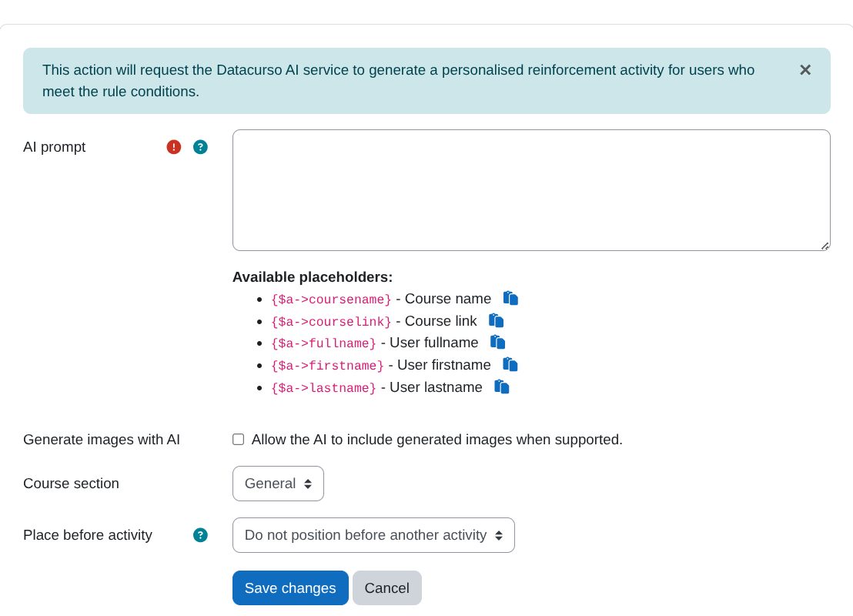Enable Allow AI generated images checkbox
This screenshot has width=853, height=616.
point(238,439)
